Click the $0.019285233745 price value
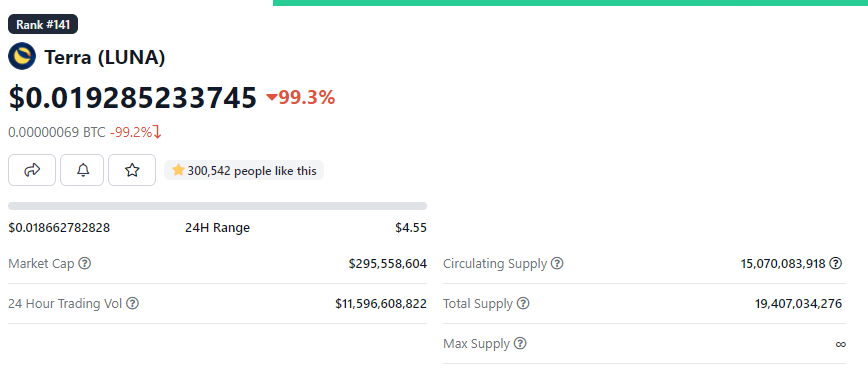 (x=133, y=97)
